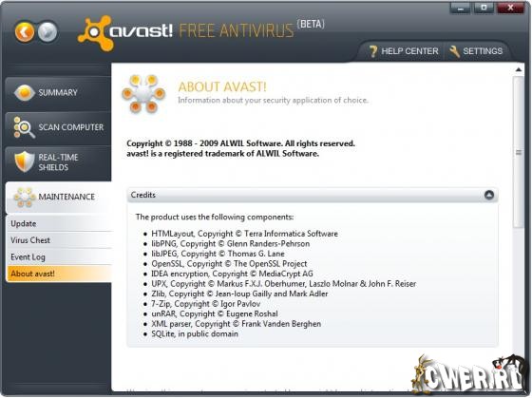This screenshot has width=532, height=398.
Task: Select About avast! in the sidebar
Action: [x=58, y=274]
